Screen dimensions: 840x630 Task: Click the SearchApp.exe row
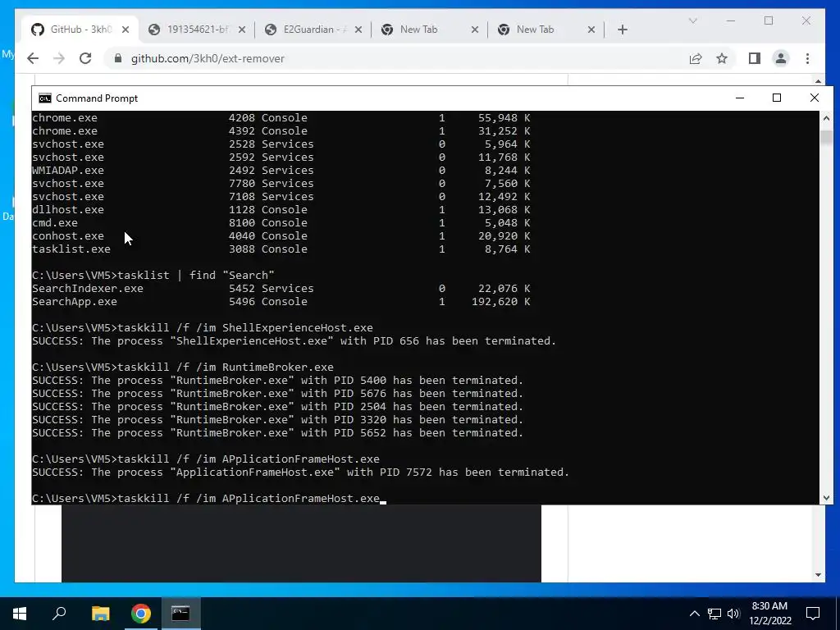281,302
